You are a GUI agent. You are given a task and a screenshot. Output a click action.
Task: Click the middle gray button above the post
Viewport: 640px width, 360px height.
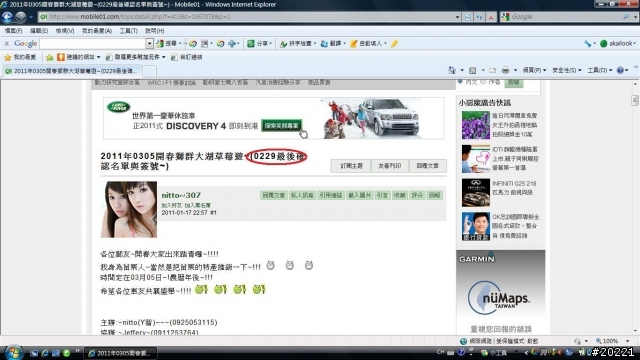click(x=389, y=166)
